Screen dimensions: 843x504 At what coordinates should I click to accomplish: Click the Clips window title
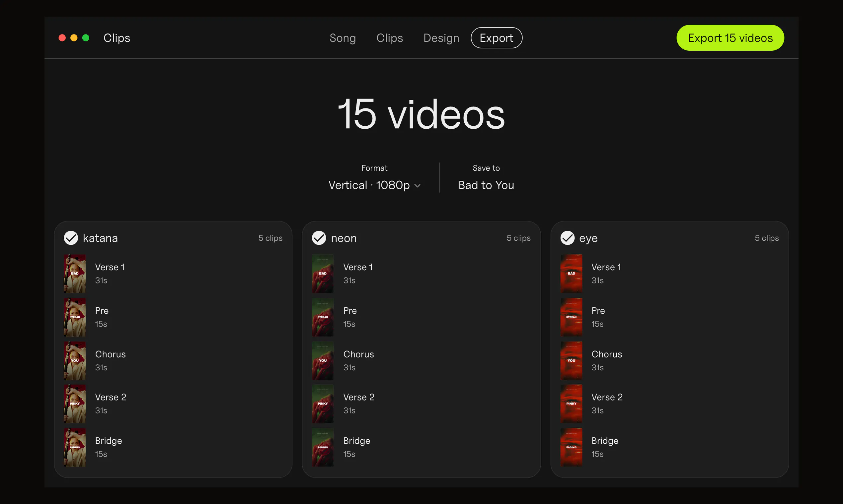116,38
